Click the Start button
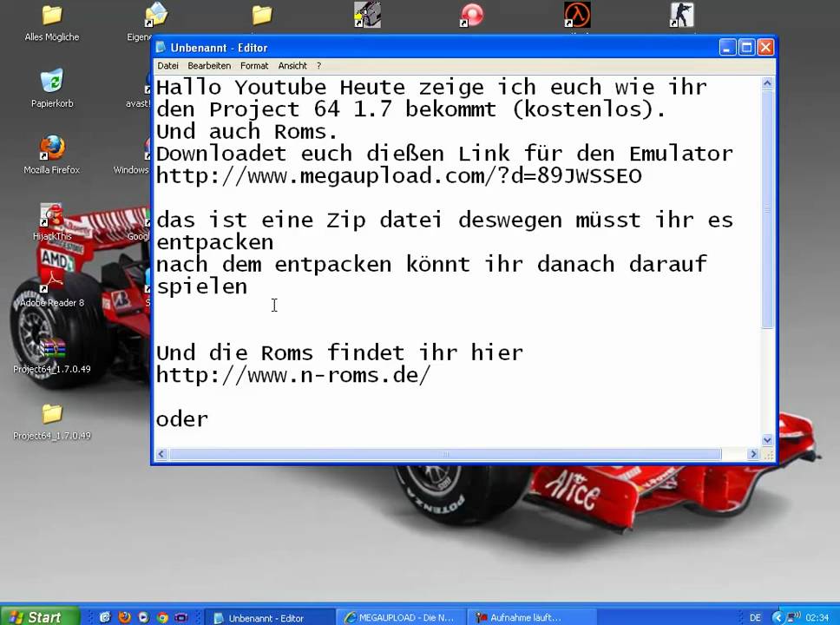The width and height of the screenshot is (840, 625). [x=40, y=617]
